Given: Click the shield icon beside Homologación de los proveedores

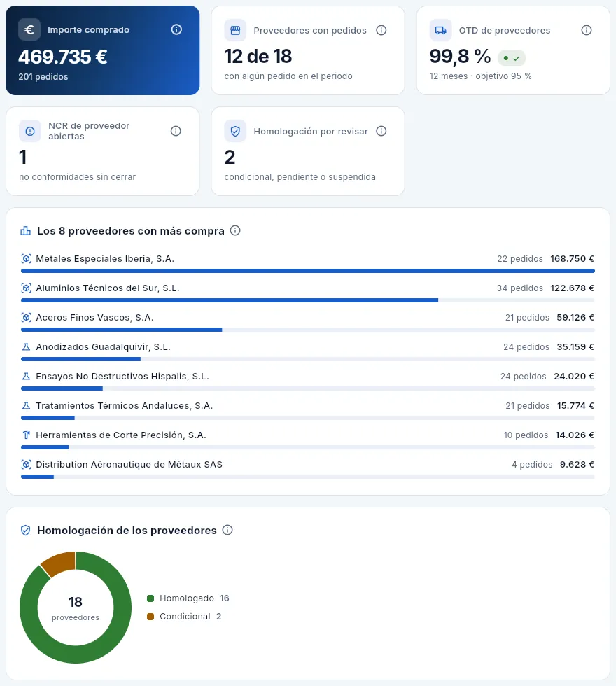Looking at the screenshot, I should point(26,531).
